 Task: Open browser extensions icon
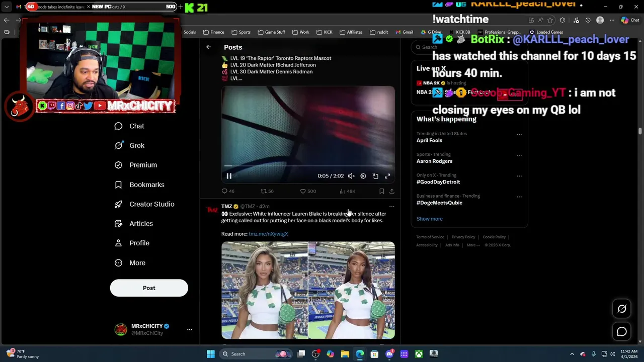tap(562, 20)
